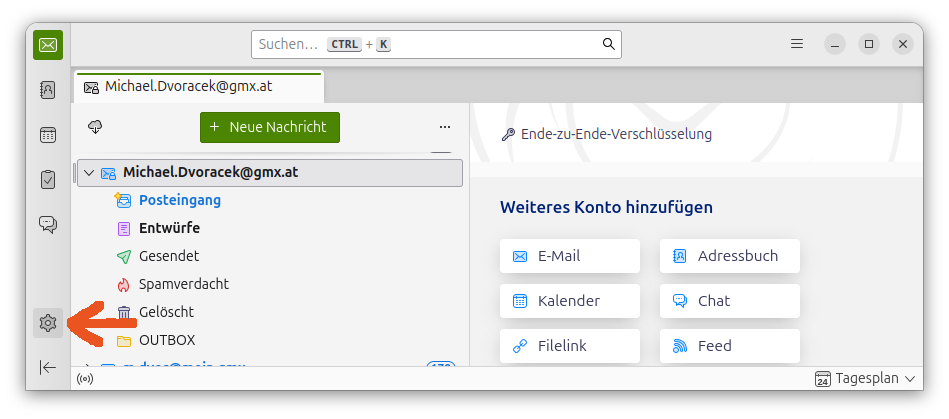
Task: Collapse the spaces toolbar arrow icon
Action: pos(47,367)
